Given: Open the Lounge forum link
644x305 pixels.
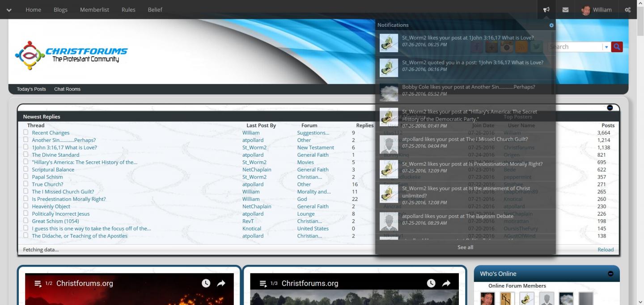Looking at the screenshot, I should tap(306, 213).
